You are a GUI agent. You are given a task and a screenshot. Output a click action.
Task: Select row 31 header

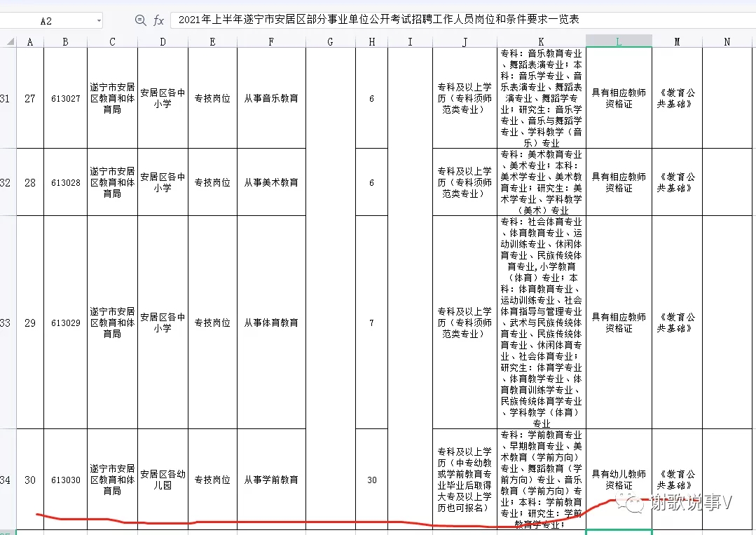[7, 98]
